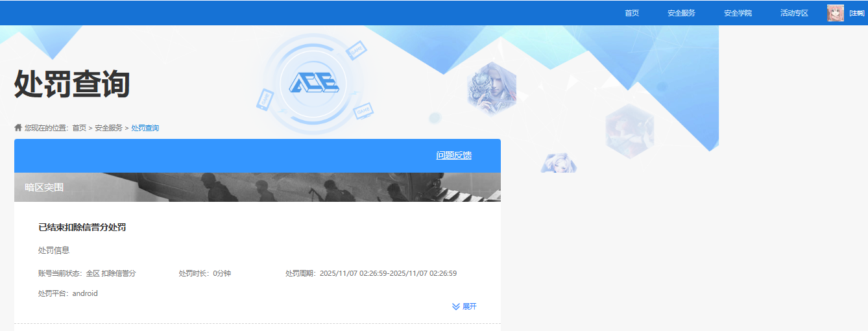The height and width of the screenshot is (331, 868).
Task: Click 首页 in the breadcrumb trail
Action: 79,128
